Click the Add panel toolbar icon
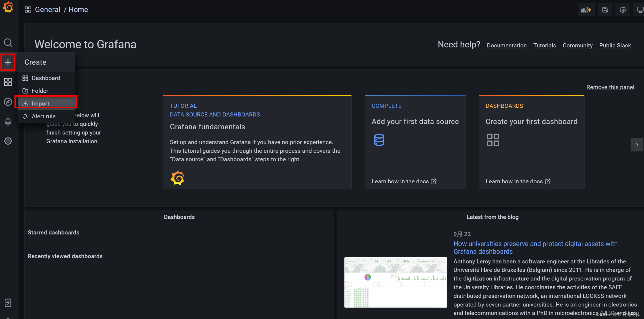 [x=586, y=10]
